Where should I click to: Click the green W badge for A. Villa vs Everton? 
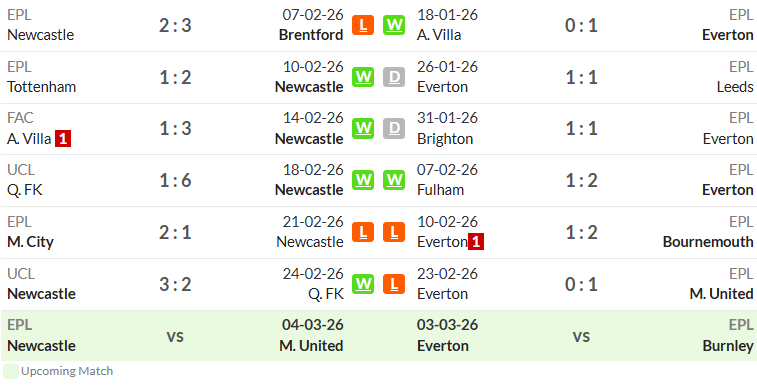394,25
